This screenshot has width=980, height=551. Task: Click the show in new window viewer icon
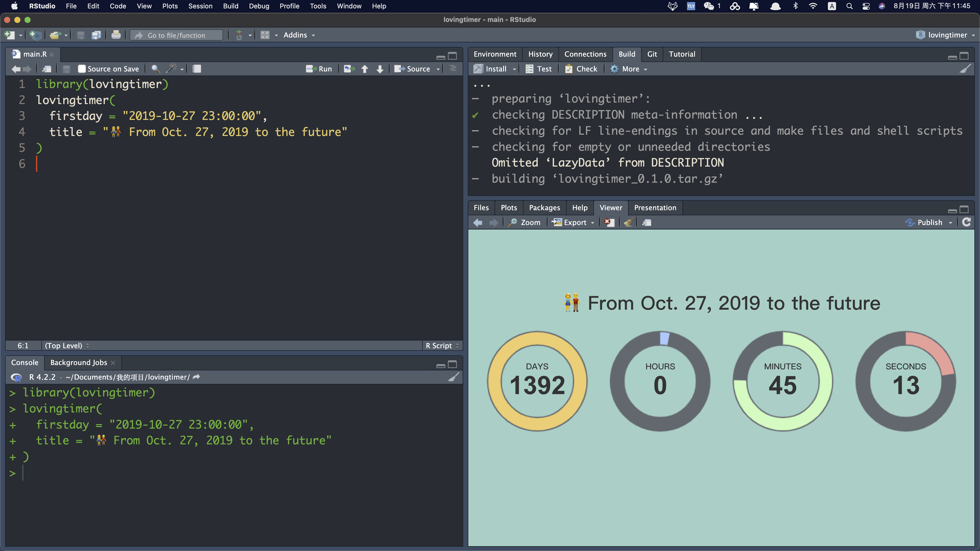(x=646, y=222)
